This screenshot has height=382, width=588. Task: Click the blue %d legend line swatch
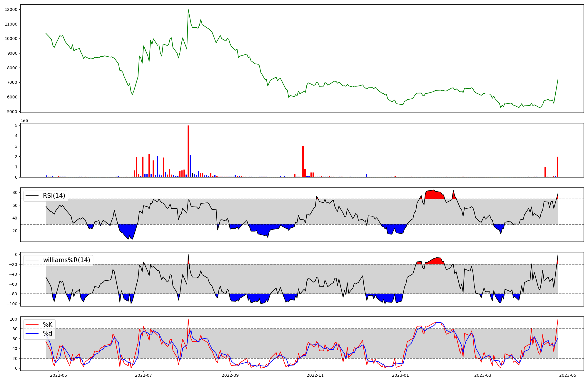point(32,334)
